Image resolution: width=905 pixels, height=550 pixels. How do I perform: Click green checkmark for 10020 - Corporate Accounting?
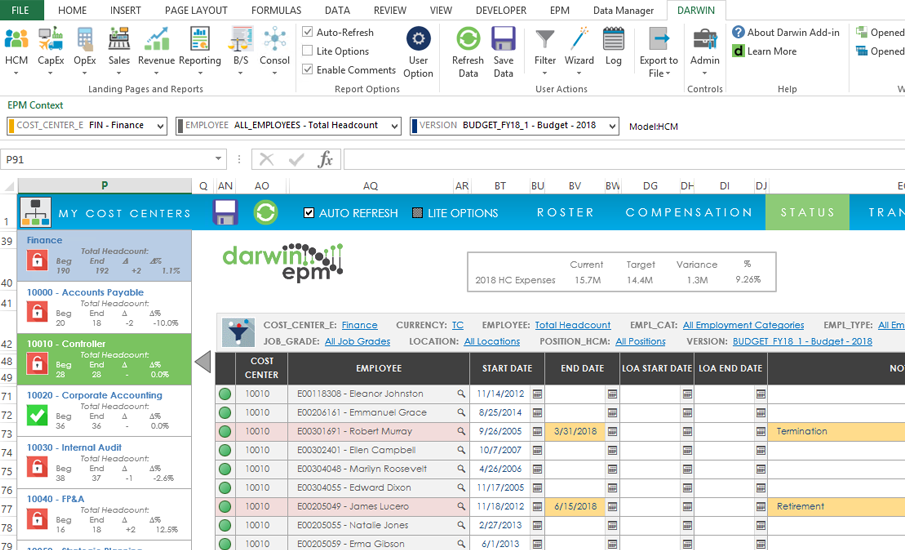38,416
